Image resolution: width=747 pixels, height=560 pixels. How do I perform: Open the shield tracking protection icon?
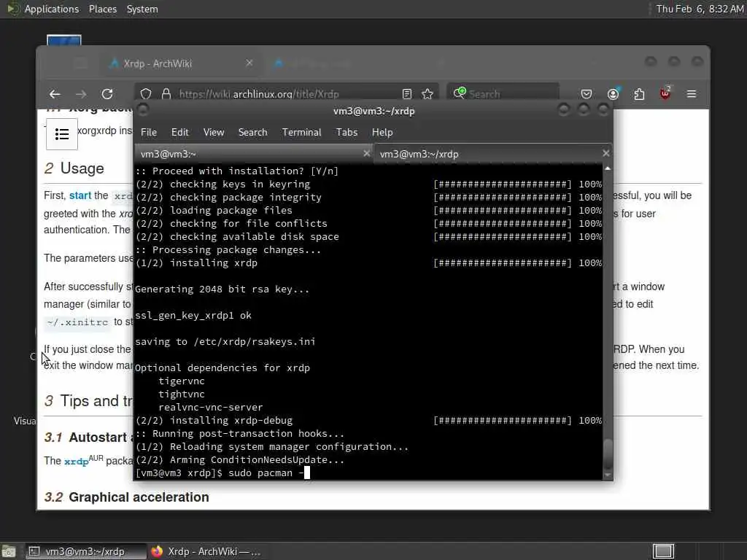click(146, 94)
